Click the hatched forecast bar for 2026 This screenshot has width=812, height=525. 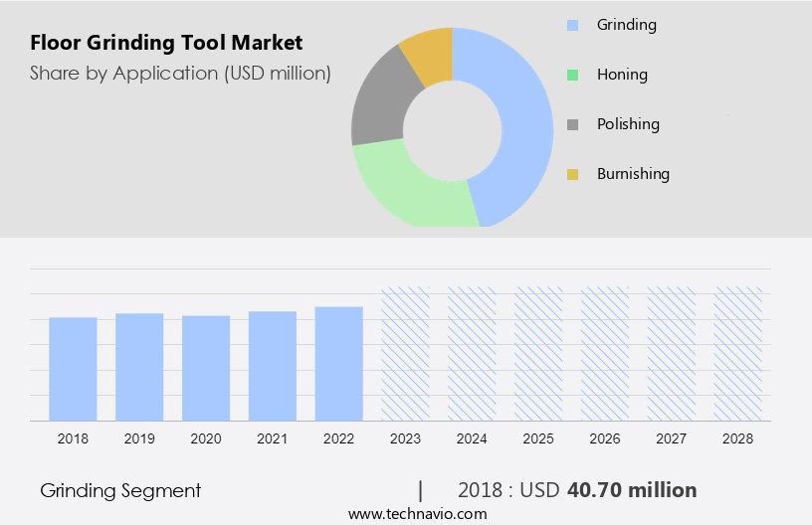click(x=605, y=353)
